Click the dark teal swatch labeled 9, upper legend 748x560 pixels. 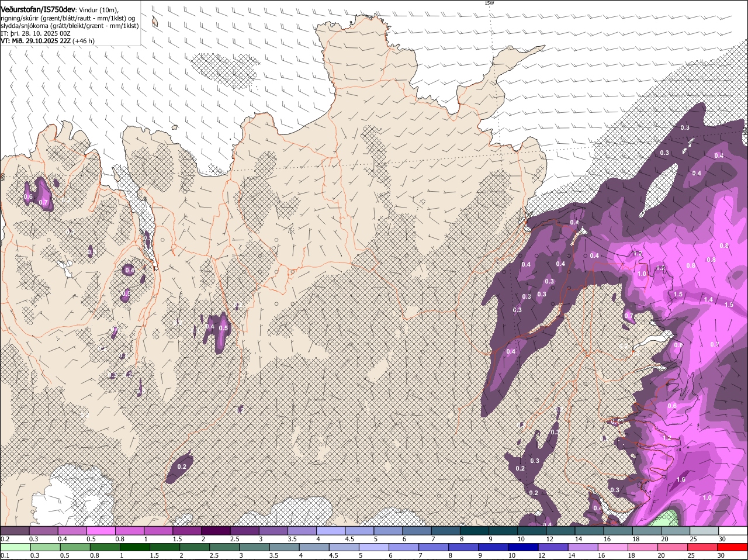(x=503, y=531)
